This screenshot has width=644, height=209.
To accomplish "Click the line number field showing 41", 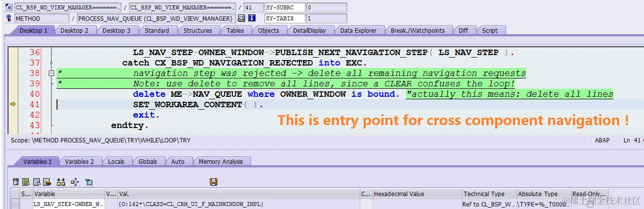I will click(x=253, y=8).
